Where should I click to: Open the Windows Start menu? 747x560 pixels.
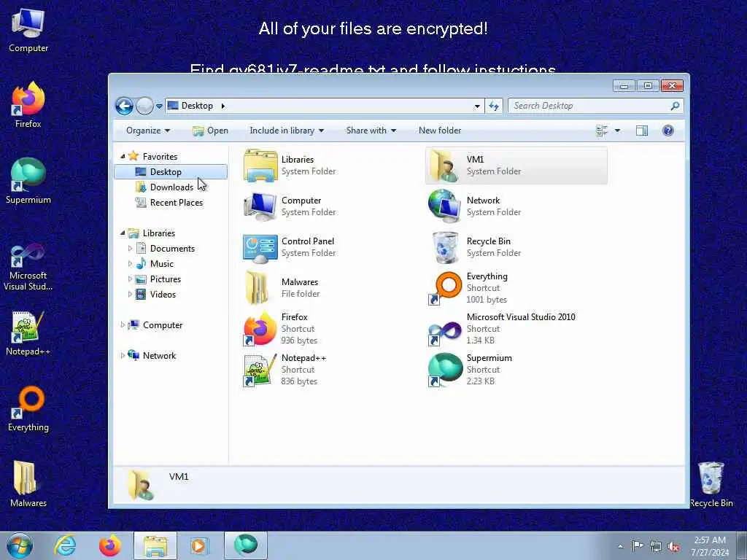pyautogui.click(x=20, y=545)
